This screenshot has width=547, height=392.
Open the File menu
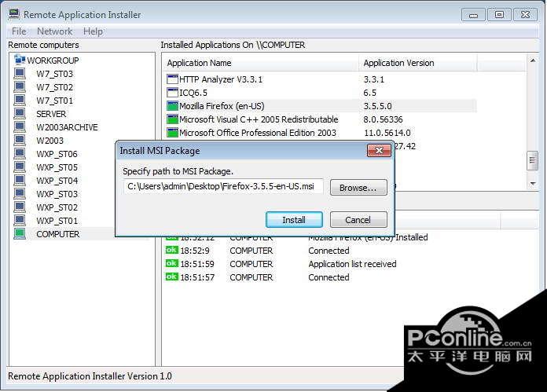19,31
